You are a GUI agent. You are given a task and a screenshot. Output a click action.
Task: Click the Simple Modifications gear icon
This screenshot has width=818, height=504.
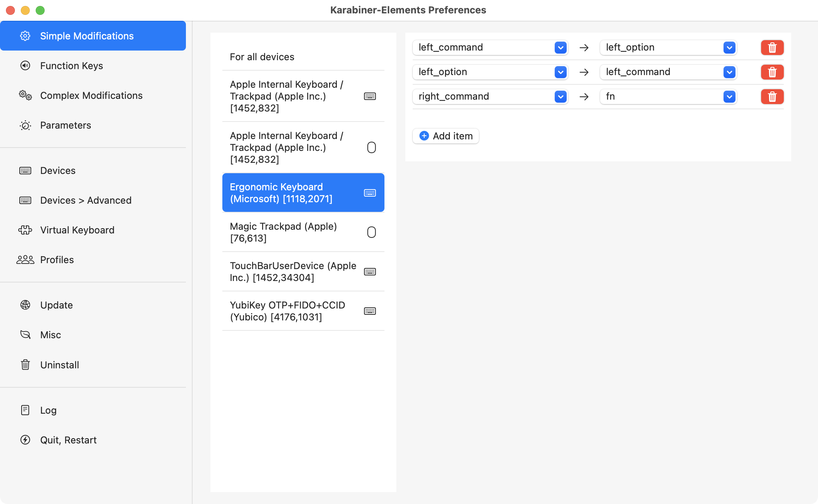click(x=25, y=36)
